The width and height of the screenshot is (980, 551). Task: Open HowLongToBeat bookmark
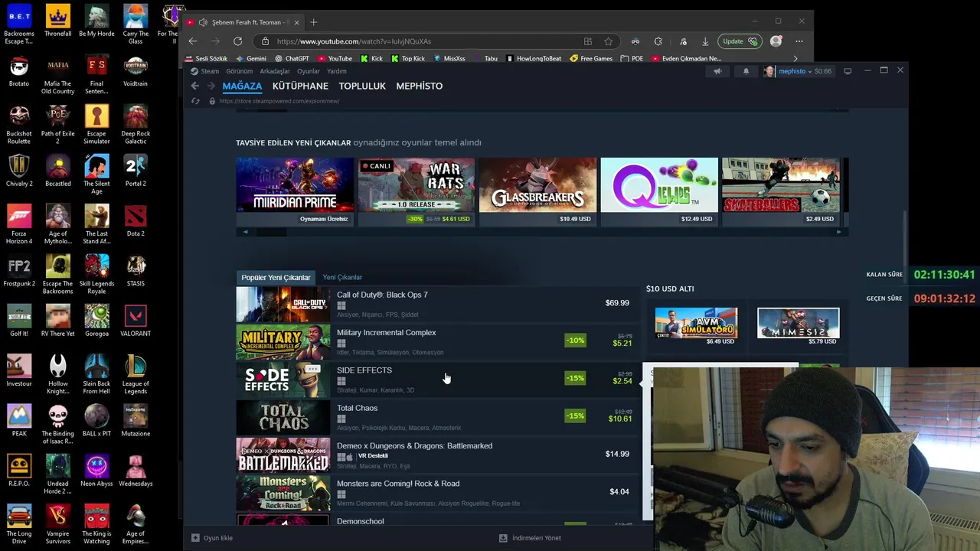point(534,58)
